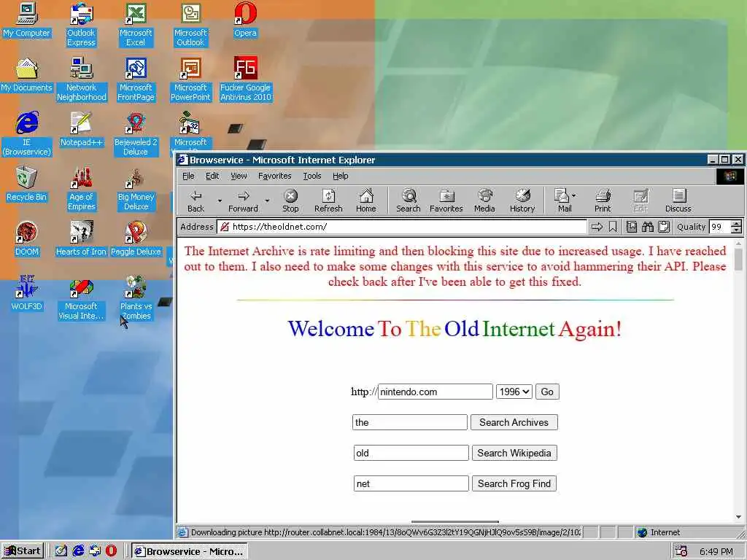Click the Go arrow beside address bar
Screen dimensions: 747x560
(597, 227)
